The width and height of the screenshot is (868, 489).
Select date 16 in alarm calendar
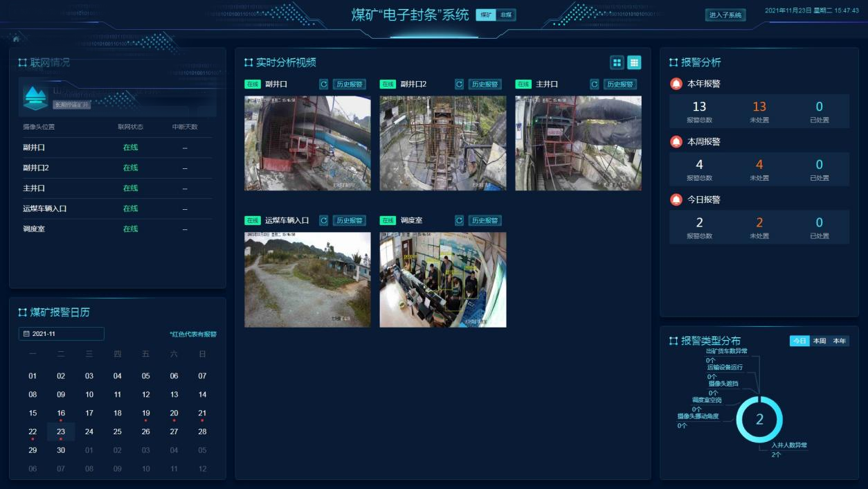(61, 413)
